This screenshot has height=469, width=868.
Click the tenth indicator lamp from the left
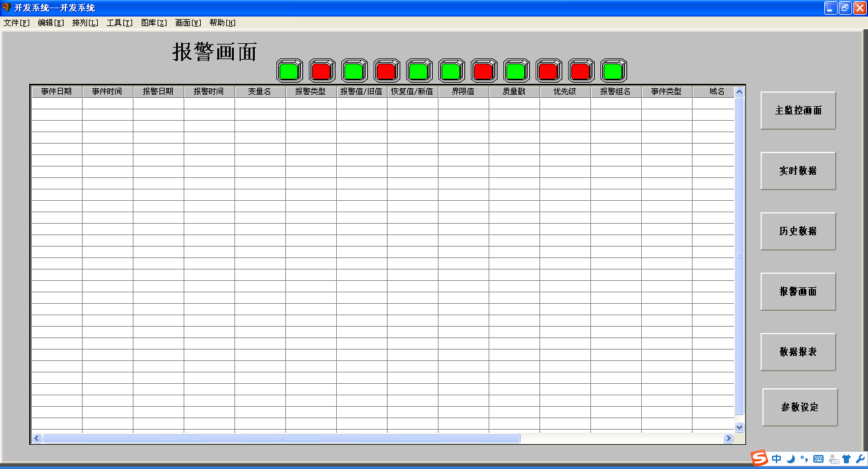(x=581, y=71)
